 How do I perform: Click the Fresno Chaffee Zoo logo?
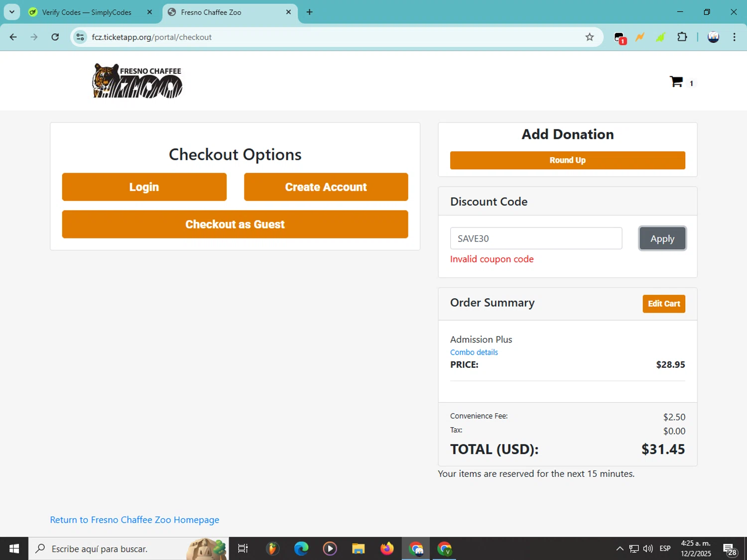(137, 81)
